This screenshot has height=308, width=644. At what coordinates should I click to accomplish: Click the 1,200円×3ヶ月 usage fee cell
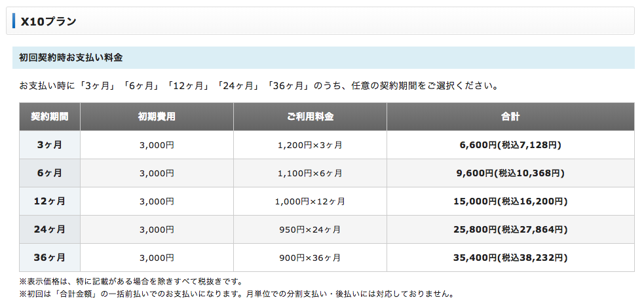310,145
